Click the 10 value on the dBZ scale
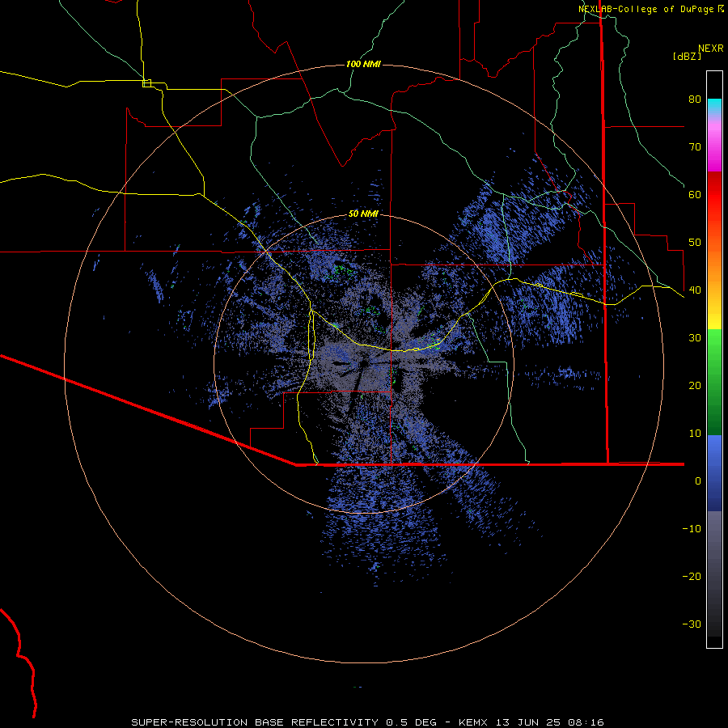Image resolution: width=728 pixels, height=728 pixels. click(x=695, y=434)
